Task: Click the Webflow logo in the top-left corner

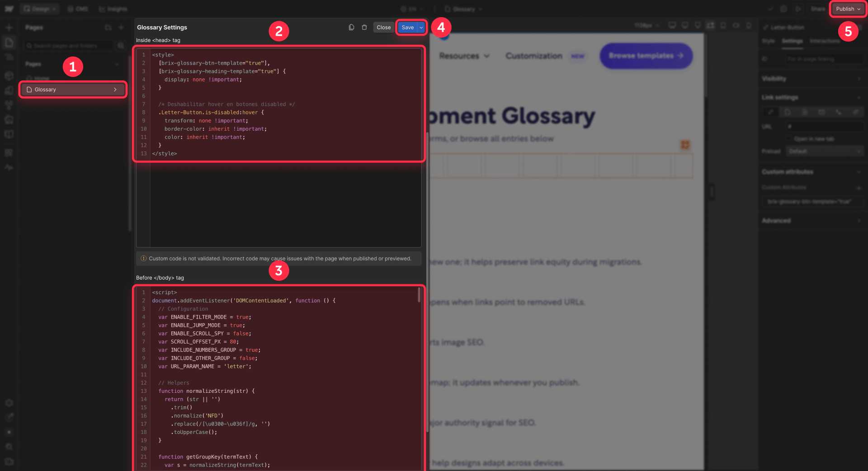Action: (x=9, y=9)
